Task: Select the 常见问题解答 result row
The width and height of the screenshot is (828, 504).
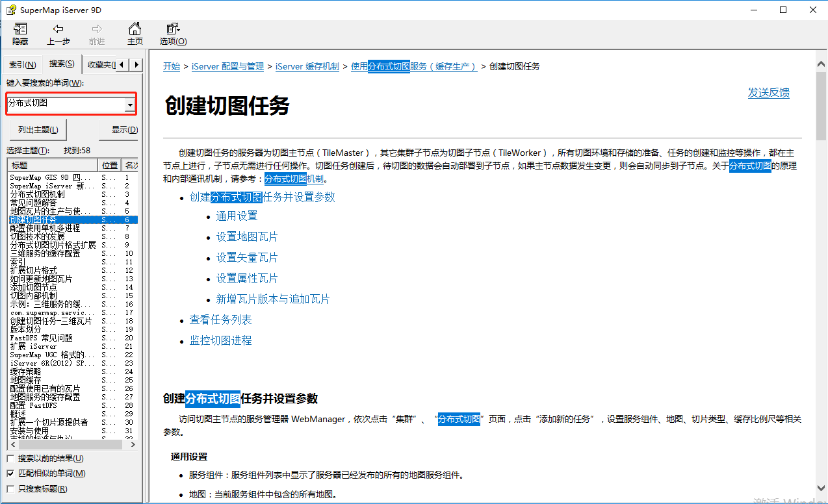Action: 73,203
